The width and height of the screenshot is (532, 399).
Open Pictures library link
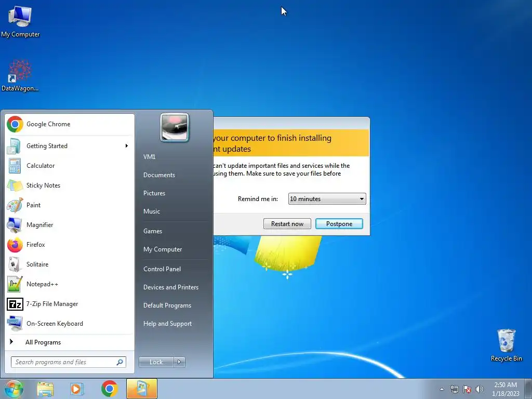[x=154, y=193]
